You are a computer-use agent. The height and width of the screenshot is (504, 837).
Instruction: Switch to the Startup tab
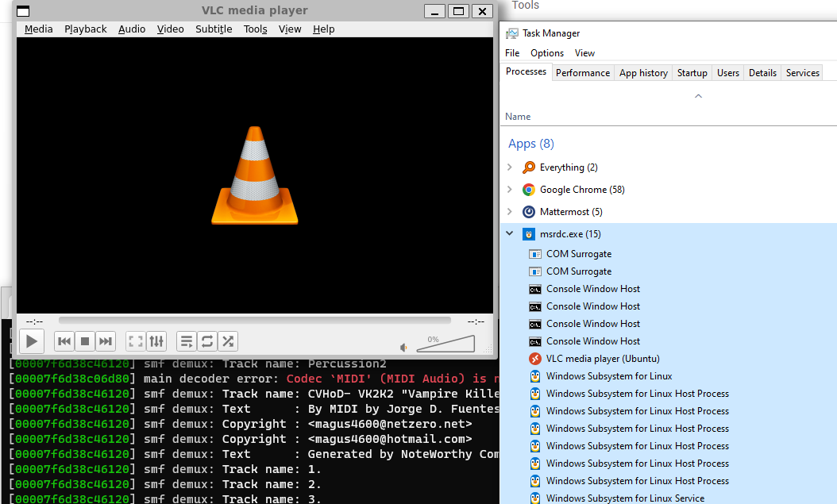tap(692, 72)
